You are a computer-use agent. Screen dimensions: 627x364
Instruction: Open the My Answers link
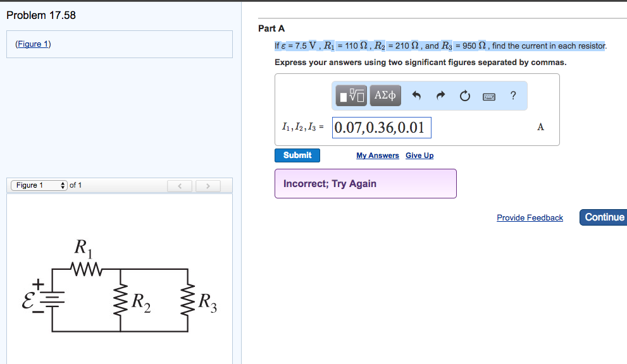coord(377,155)
